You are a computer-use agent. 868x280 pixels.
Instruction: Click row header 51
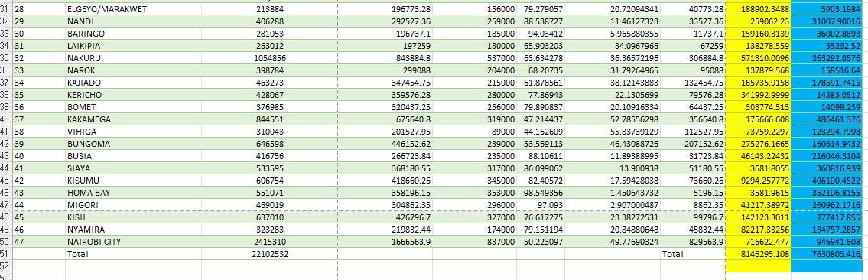coord(5,254)
